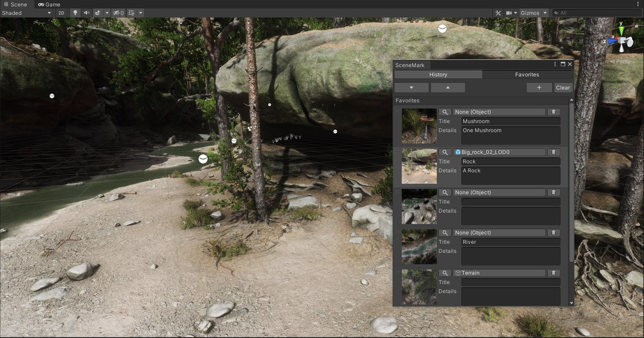Click the Rock favorite thumbnail
Viewport: 644px width, 338px height.
[419, 166]
